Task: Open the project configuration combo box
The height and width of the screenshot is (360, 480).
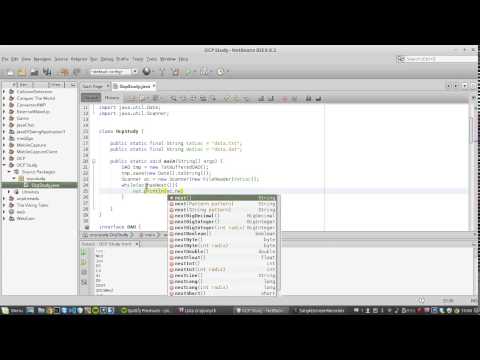Action: 114,71
